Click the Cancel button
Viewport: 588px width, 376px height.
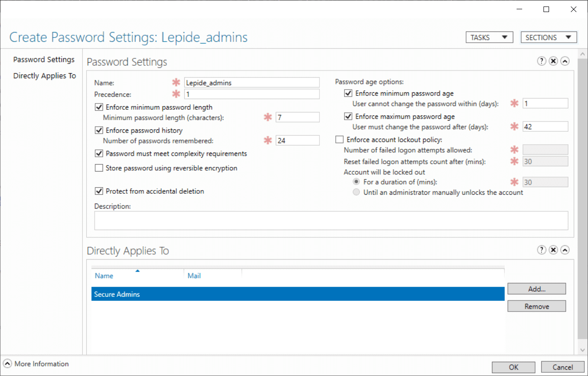click(x=562, y=367)
